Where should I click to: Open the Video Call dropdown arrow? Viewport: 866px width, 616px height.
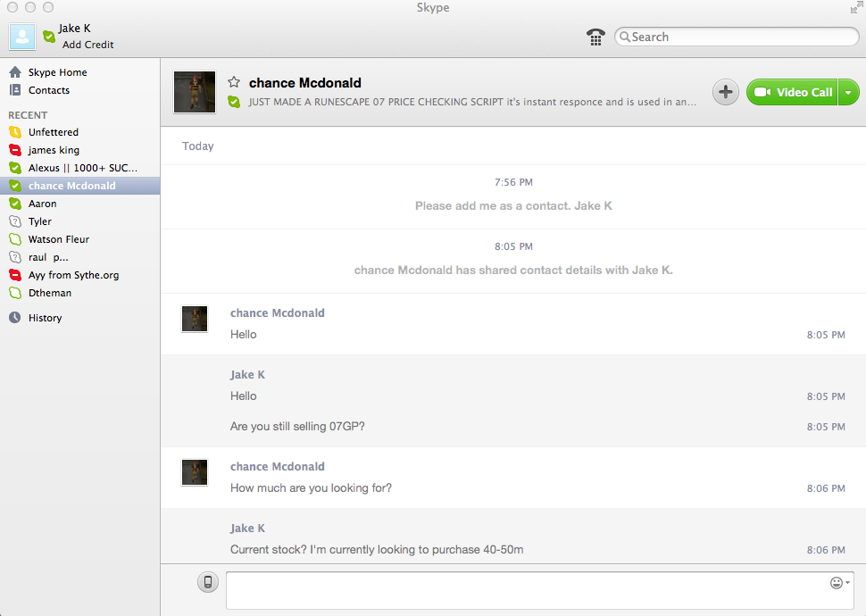[848, 92]
